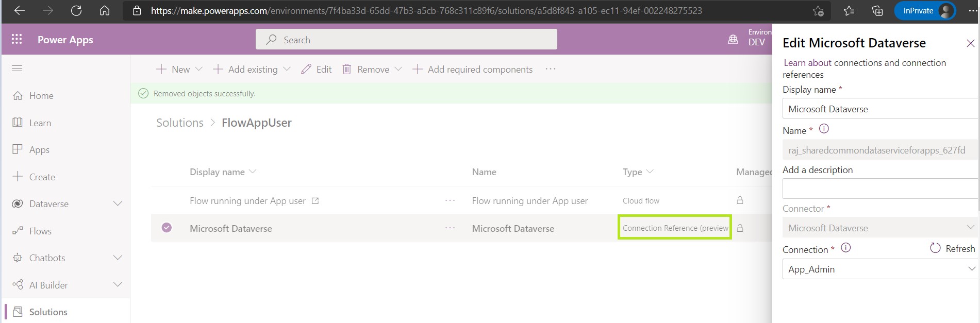The height and width of the screenshot is (323, 980).
Task: Click lock icon in Cloud flow row
Action: click(740, 200)
